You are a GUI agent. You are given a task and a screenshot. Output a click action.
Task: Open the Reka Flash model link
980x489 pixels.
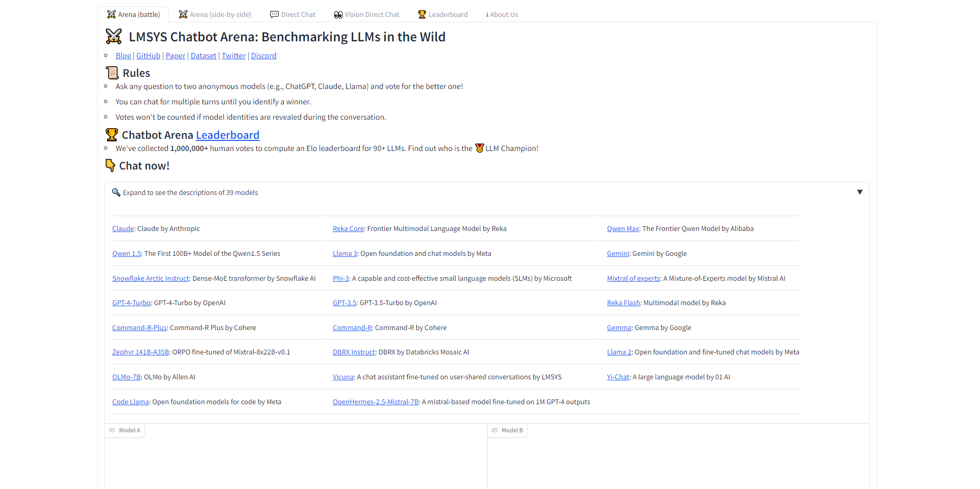624,303
